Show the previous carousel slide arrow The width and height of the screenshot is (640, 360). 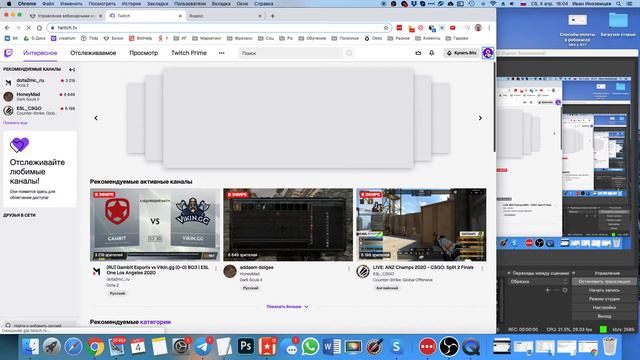96,118
